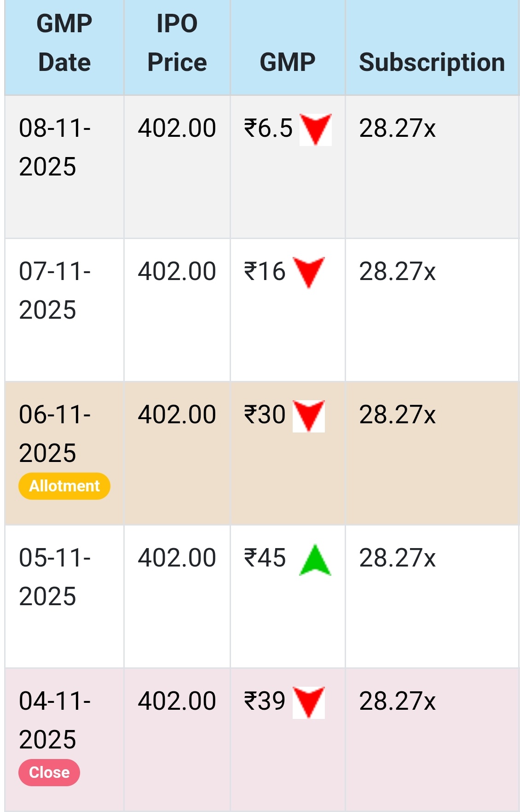This screenshot has height=812, width=520.
Task: Click the 402.00 IPO price in the 07-11-2025 row
Action: coord(177,271)
